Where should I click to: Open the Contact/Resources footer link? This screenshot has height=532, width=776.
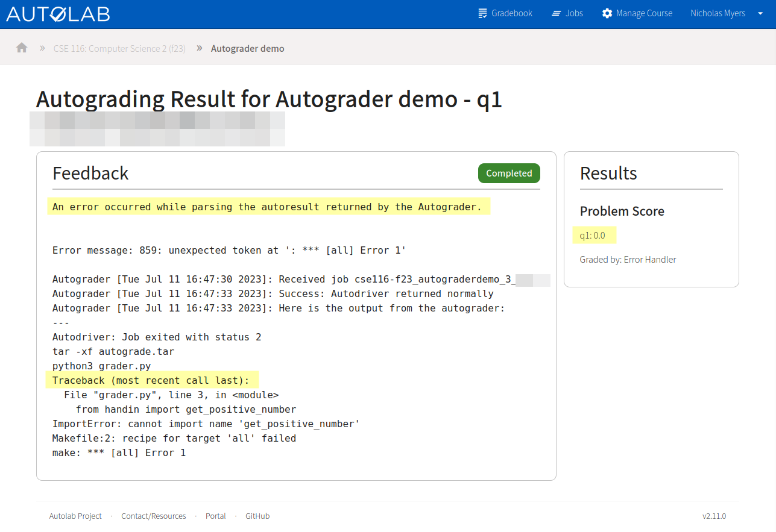click(x=154, y=516)
